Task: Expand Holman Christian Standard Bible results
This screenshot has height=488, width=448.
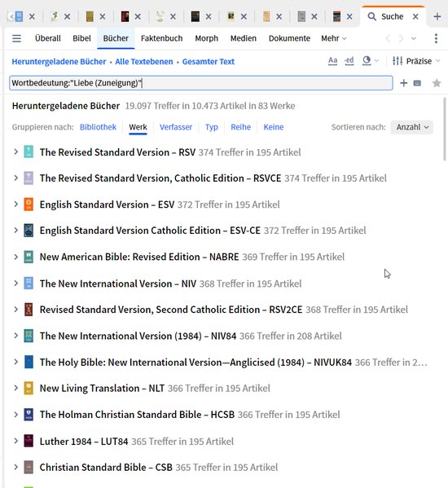Action: (x=15, y=414)
